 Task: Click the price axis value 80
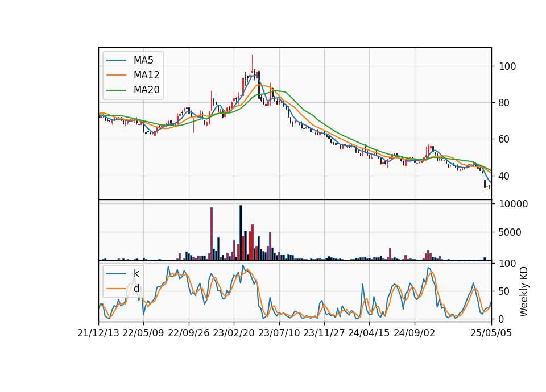504,103
